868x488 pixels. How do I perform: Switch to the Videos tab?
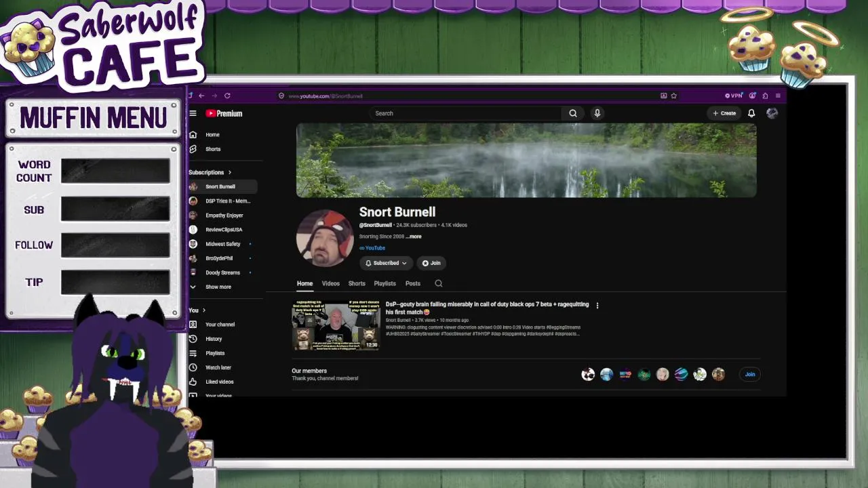[x=331, y=283]
